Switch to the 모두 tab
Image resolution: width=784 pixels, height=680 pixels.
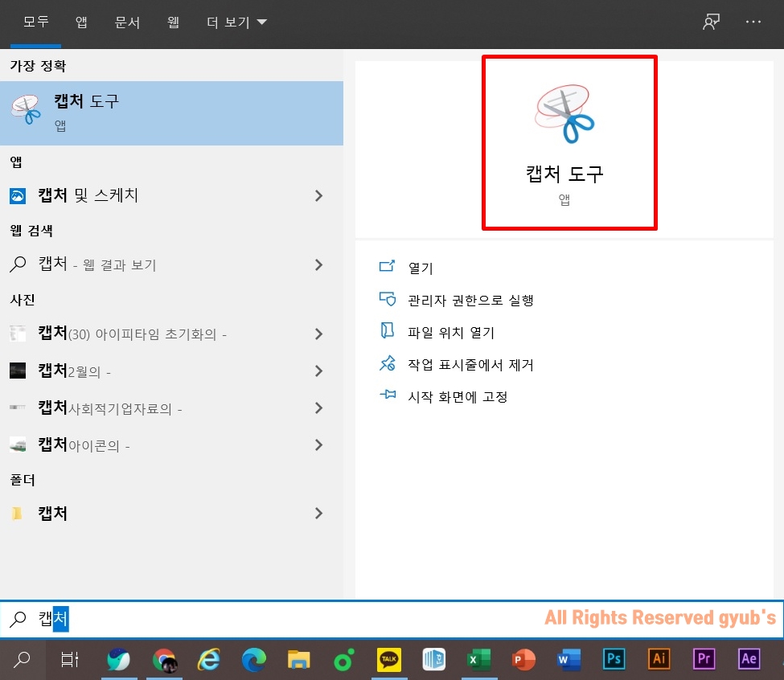tap(36, 22)
